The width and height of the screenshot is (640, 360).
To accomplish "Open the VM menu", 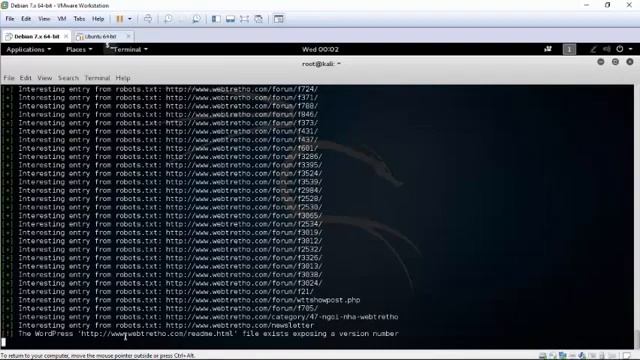I will click(x=62, y=19).
